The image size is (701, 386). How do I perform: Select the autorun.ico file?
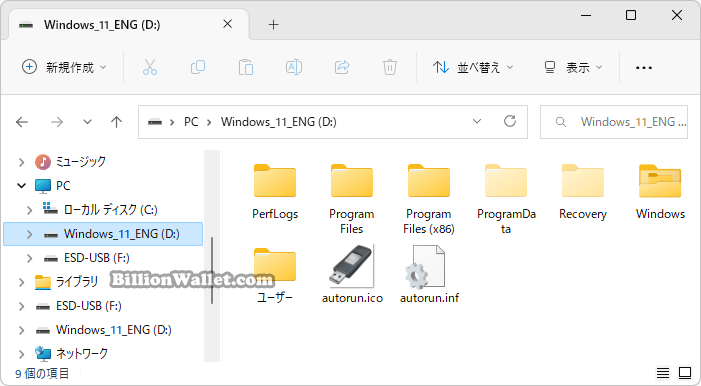pos(352,275)
